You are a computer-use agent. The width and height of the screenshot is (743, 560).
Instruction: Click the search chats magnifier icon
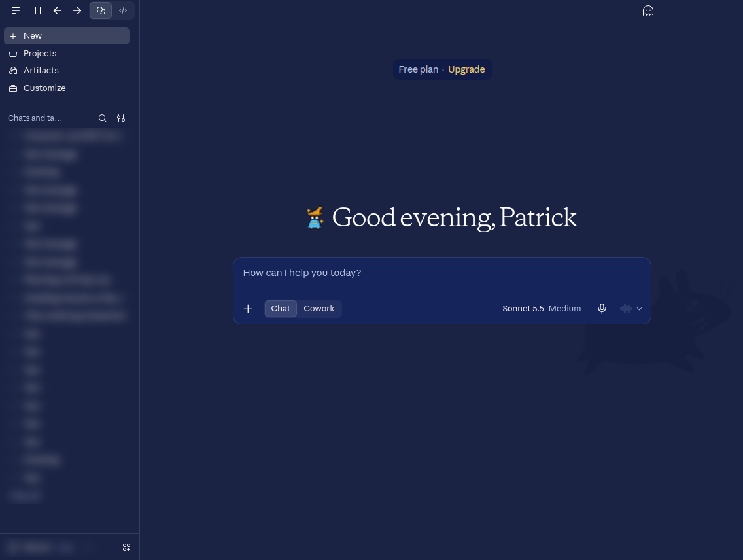102,118
